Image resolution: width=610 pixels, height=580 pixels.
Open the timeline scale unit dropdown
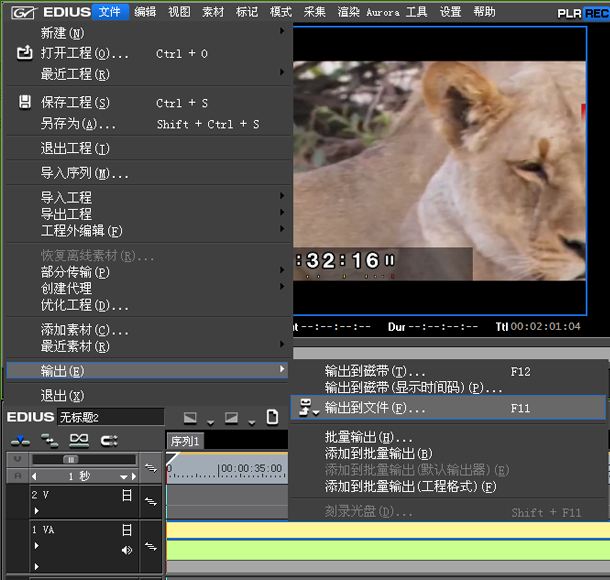coord(125,477)
